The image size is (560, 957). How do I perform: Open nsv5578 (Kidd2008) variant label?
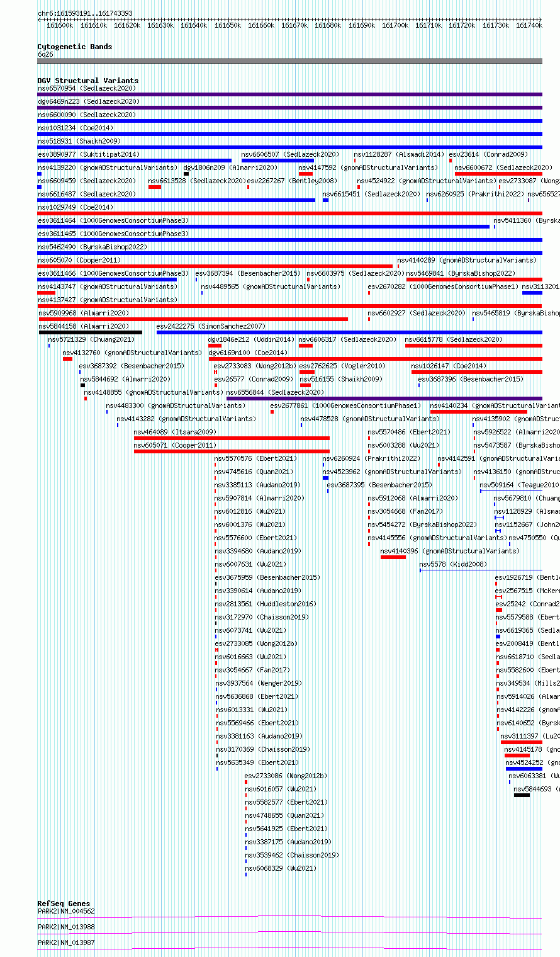[x=453, y=564]
